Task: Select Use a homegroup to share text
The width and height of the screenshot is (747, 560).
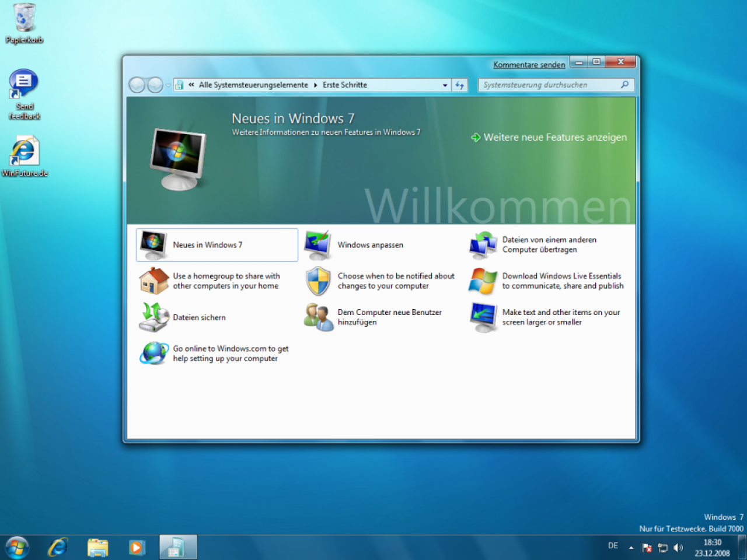Action: click(226, 281)
